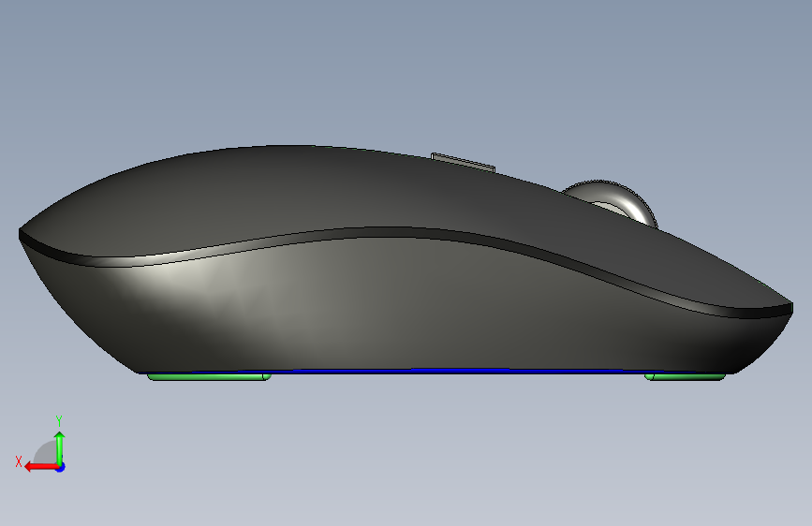Image resolution: width=812 pixels, height=526 pixels.
Task: Select the lower side shell of the mouse
Action: (x=404, y=305)
